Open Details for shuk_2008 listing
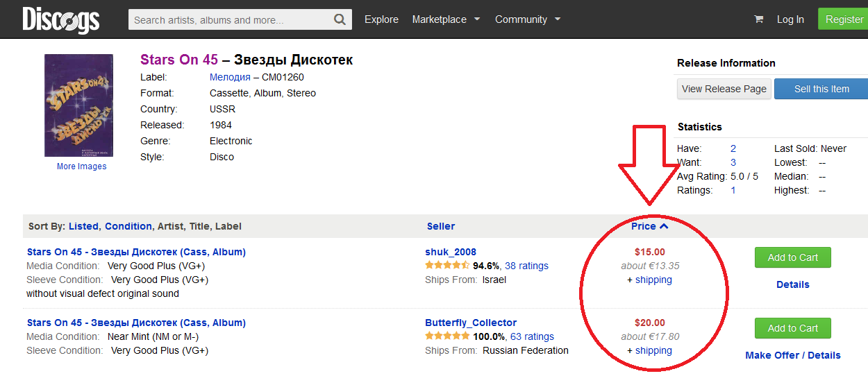The image size is (868, 385). [793, 284]
